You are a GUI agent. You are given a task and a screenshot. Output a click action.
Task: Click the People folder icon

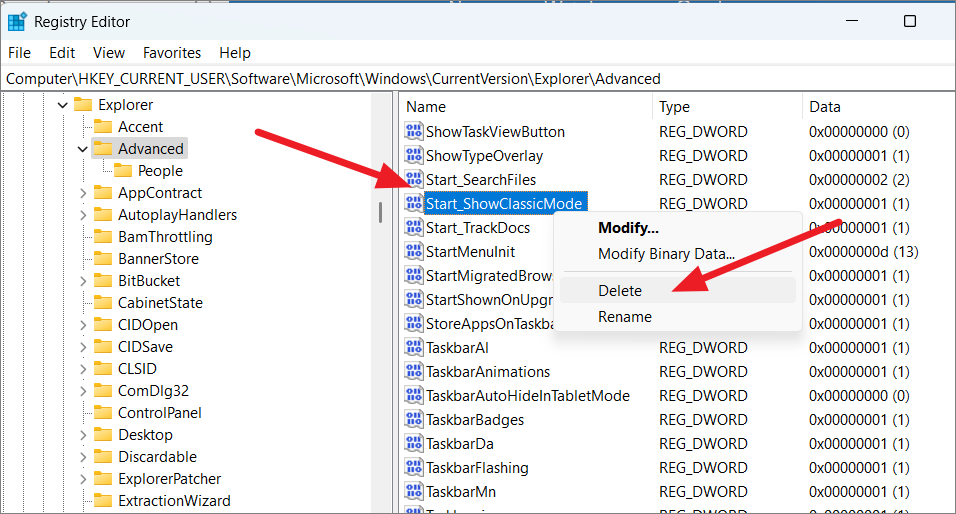[x=123, y=170]
